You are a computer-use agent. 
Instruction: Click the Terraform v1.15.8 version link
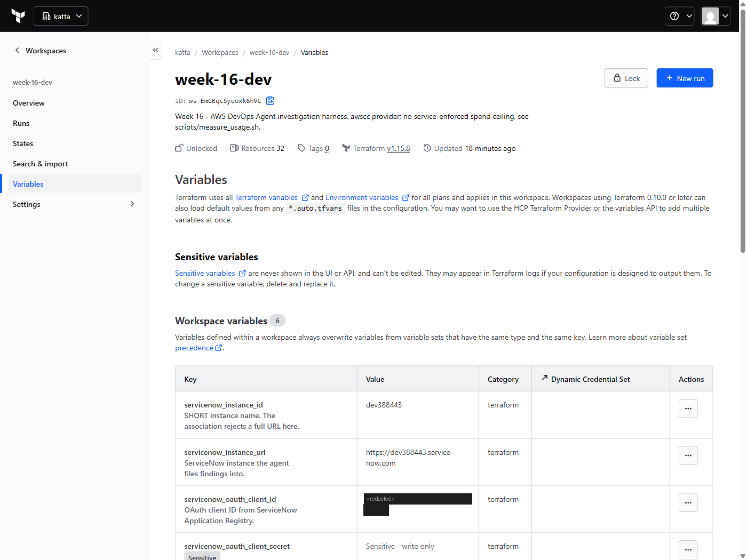398,148
